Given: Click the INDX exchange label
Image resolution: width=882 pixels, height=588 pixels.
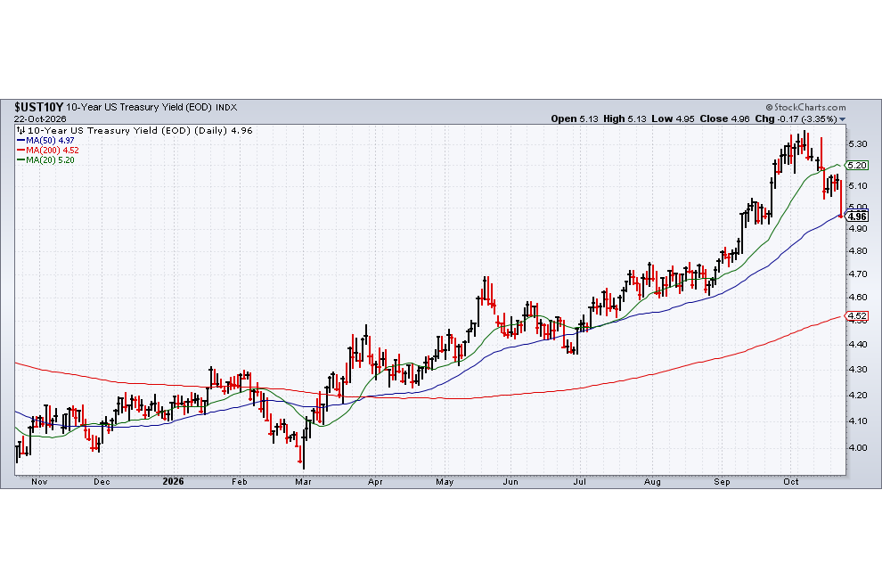Looking at the screenshot, I should pyautogui.click(x=226, y=108).
